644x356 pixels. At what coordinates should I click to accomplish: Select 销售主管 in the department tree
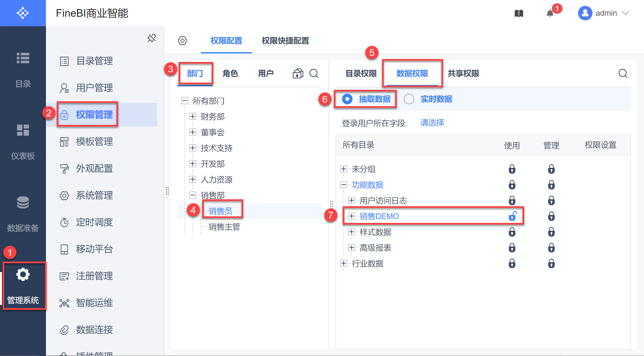224,227
